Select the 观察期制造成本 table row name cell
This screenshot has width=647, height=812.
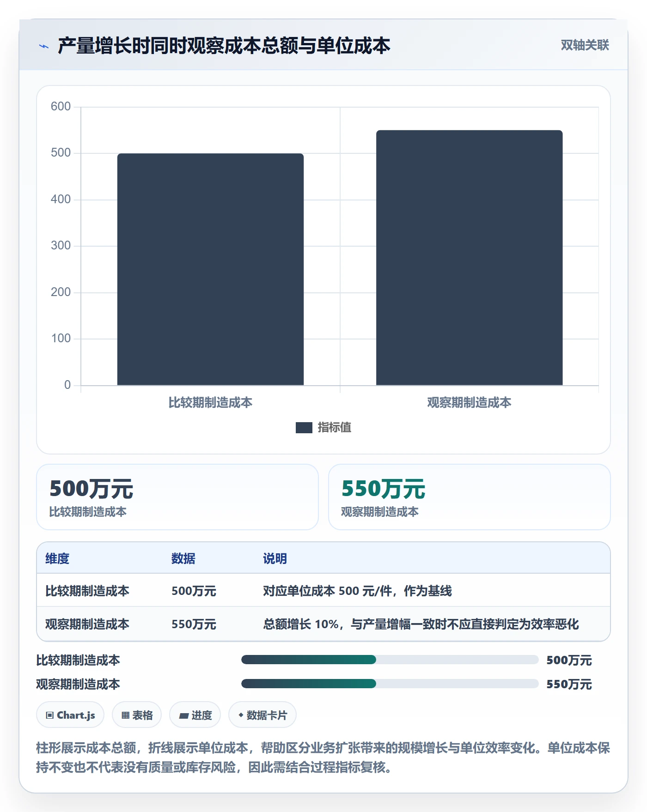(87, 624)
